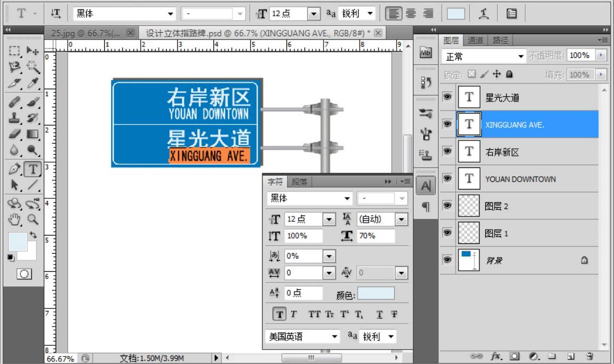This screenshot has width=614, height=364.
Task: Pick the Zoom tool
Action: coord(33,219)
